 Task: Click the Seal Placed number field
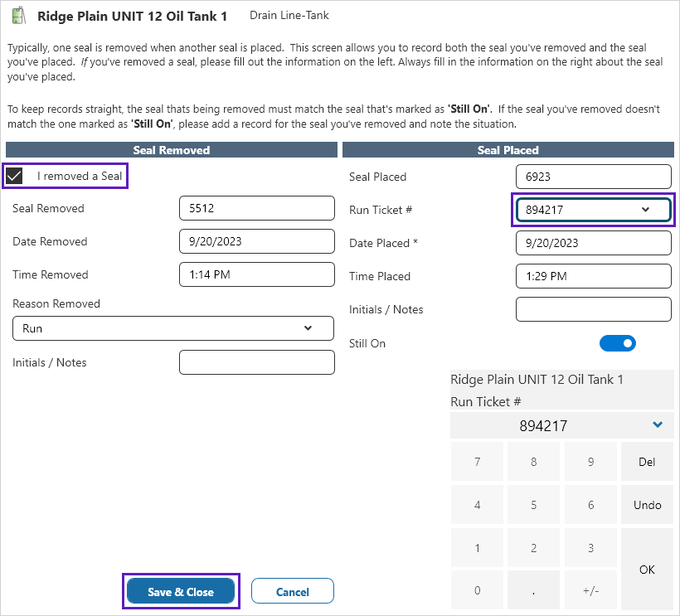593,177
